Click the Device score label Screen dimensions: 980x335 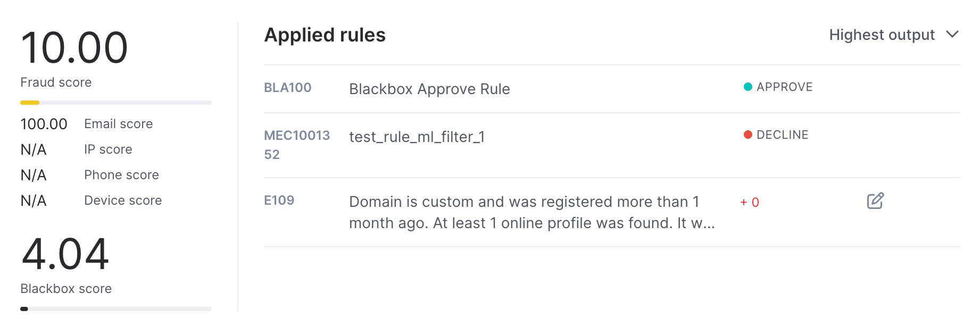point(123,200)
